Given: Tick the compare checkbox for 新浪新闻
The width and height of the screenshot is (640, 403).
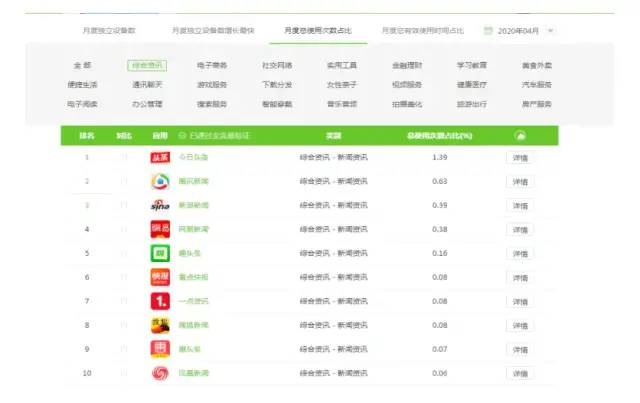Looking at the screenshot, I should click(x=124, y=205).
